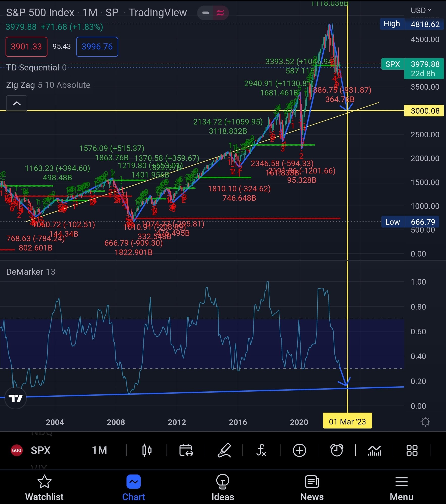Flip the switch in the header pill control
Image resolution: width=446 pixels, height=504 pixels.
206,13
